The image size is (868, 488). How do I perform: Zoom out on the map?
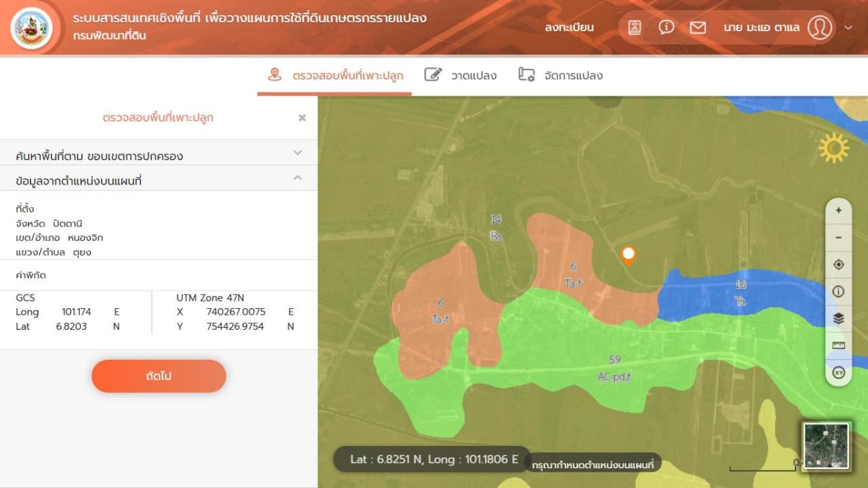click(x=838, y=238)
